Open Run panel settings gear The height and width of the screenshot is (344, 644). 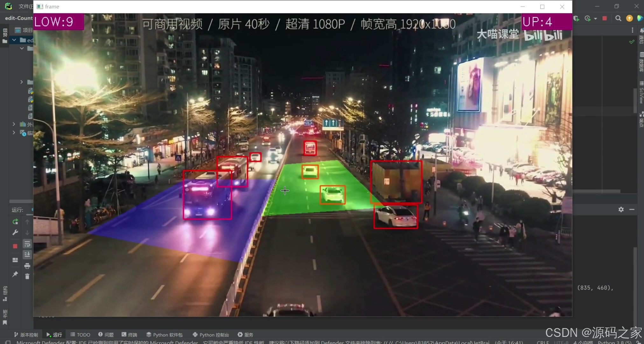coord(621,209)
